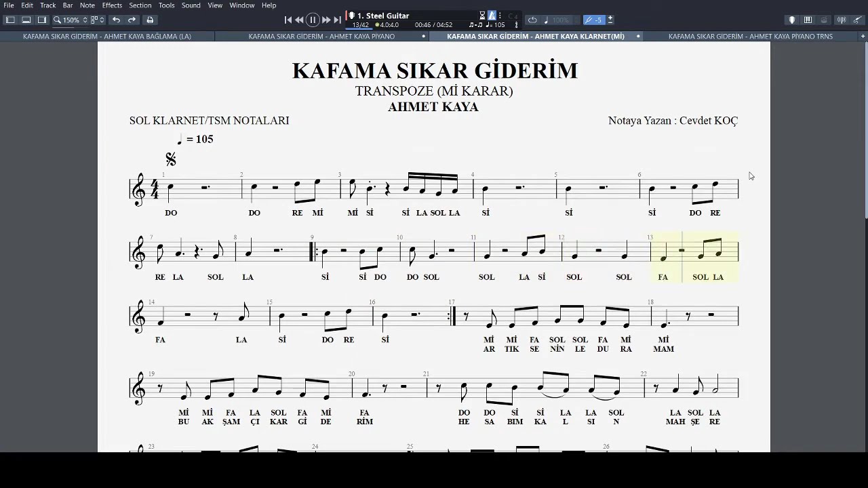
Task: Adjust the transposition plus/minus stepper
Action: click(x=610, y=20)
